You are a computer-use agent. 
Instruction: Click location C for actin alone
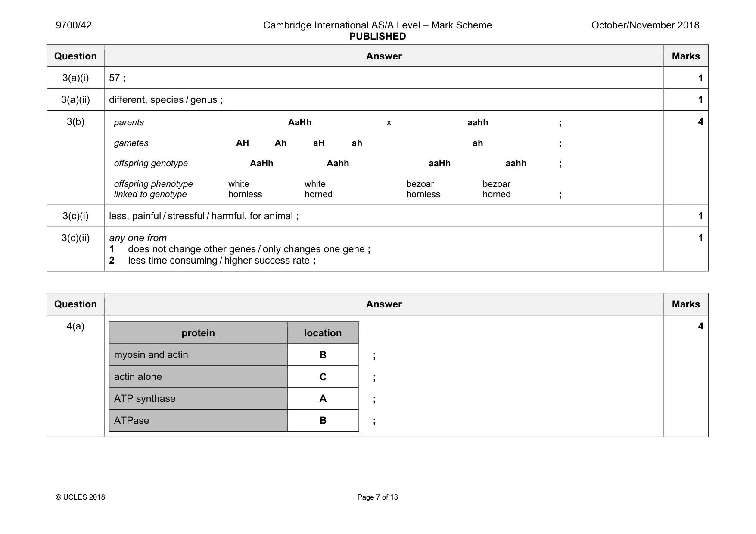[x=323, y=377]
